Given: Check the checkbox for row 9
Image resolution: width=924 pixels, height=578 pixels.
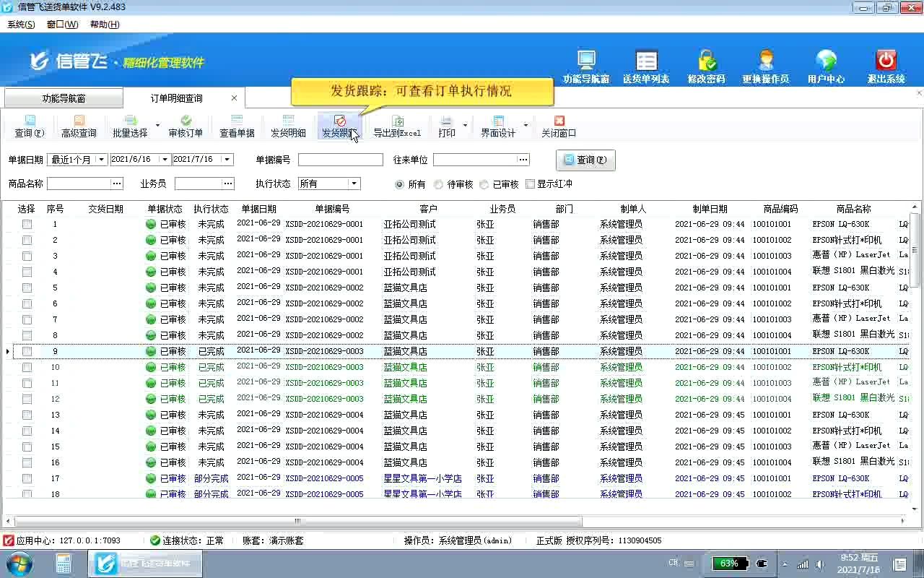Looking at the screenshot, I should coord(27,351).
